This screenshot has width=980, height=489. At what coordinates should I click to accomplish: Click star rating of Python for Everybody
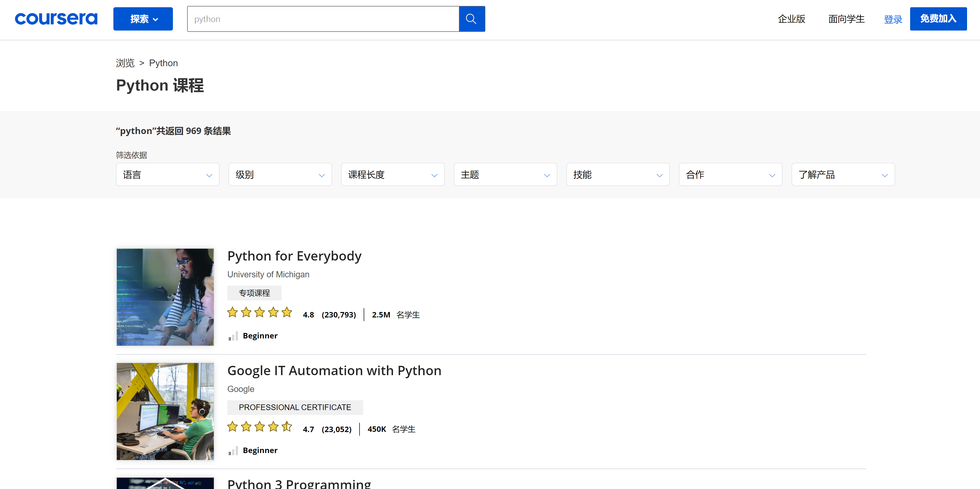click(259, 313)
